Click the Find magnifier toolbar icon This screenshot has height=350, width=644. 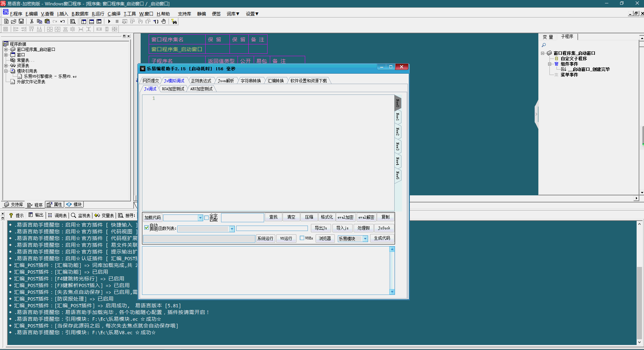73,22
